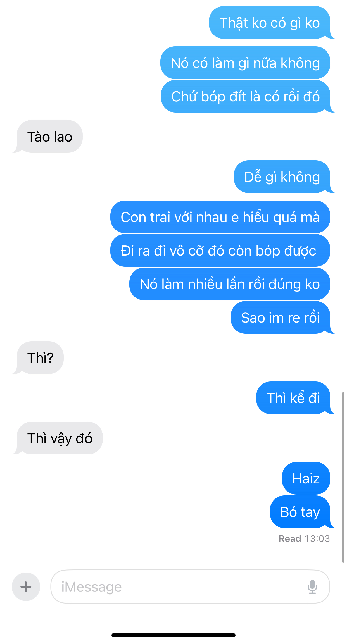The image size is (347, 644).
Task: Click the conversation scrollbar
Action: (x=343, y=477)
